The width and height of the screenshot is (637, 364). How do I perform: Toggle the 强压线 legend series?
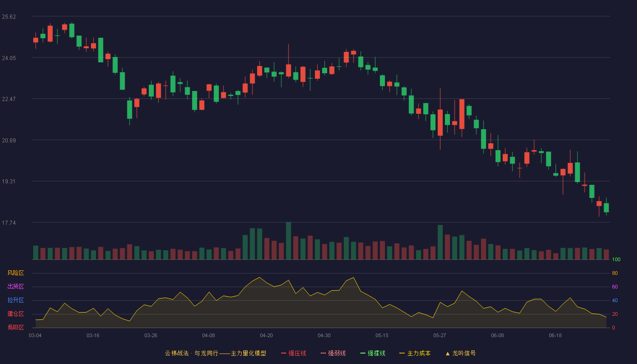(293, 353)
